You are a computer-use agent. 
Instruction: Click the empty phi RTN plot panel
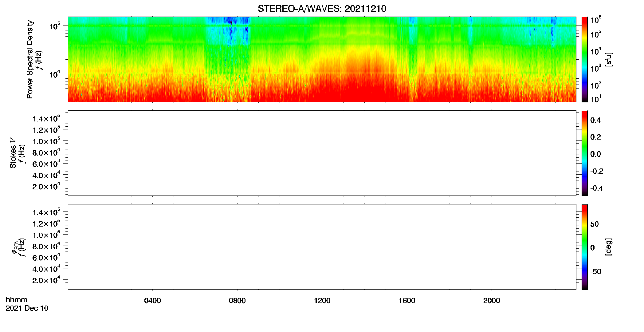click(x=322, y=247)
